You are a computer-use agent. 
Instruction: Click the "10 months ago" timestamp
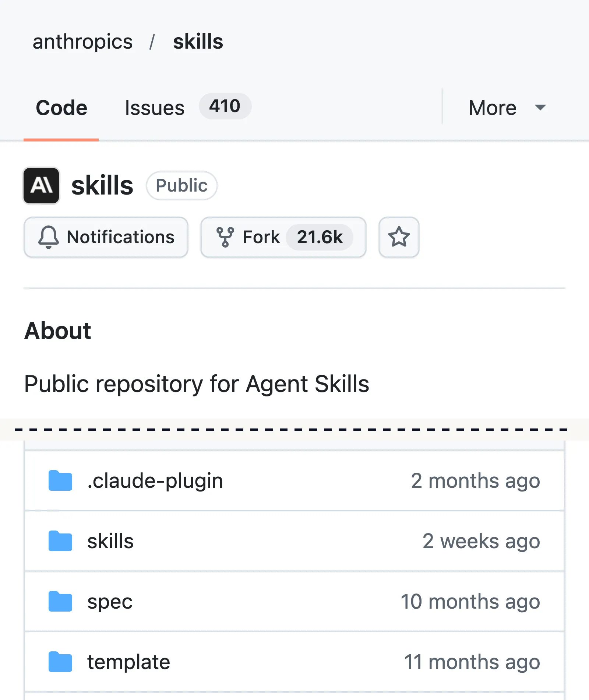470,602
